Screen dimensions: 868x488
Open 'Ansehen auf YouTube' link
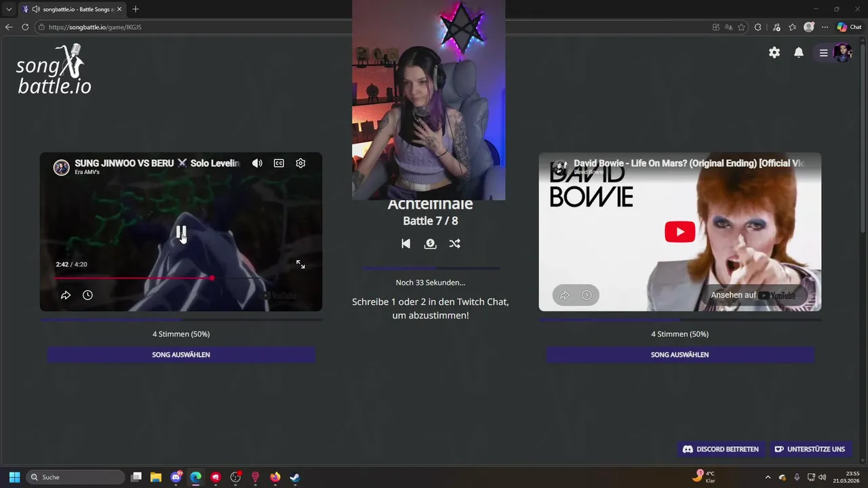click(x=753, y=295)
